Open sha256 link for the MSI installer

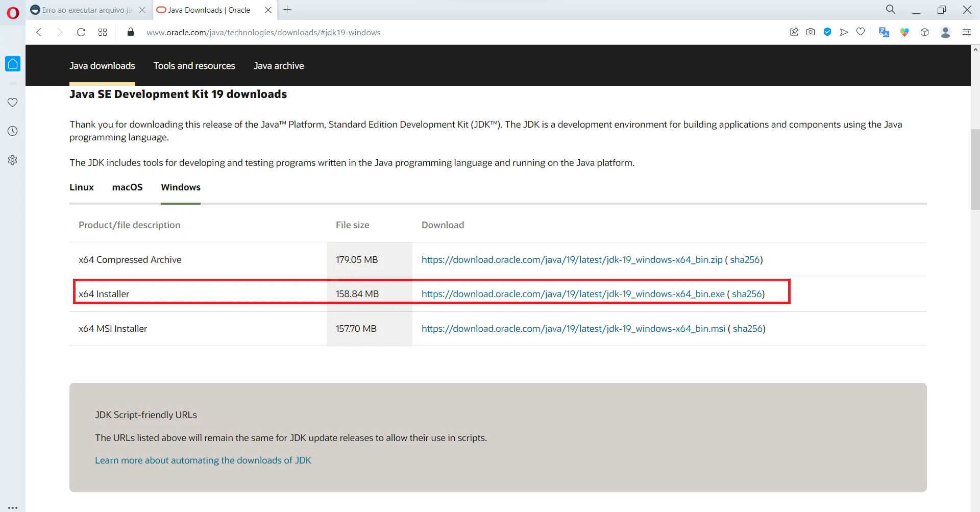(748, 329)
